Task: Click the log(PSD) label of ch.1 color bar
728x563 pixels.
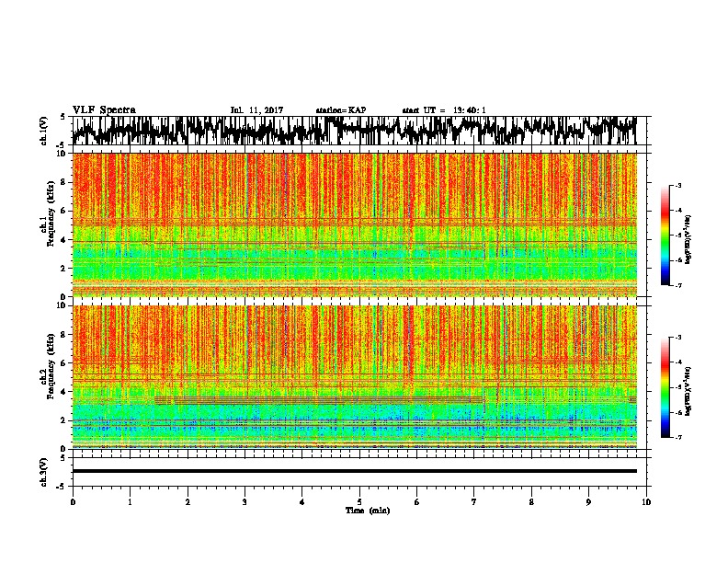Action: point(688,240)
